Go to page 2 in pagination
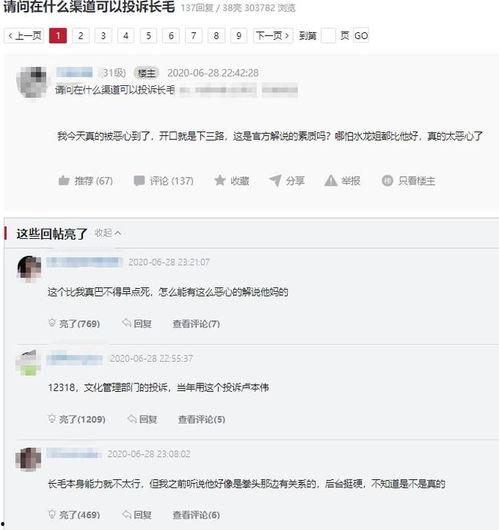Image resolution: width=499 pixels, height=530 pixels. (x=80, y=35)
